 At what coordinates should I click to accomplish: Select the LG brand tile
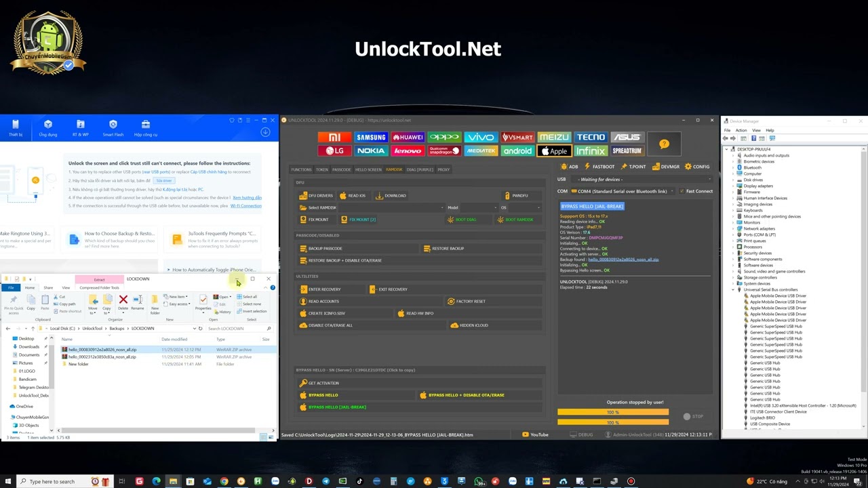(x=334, y=151)
